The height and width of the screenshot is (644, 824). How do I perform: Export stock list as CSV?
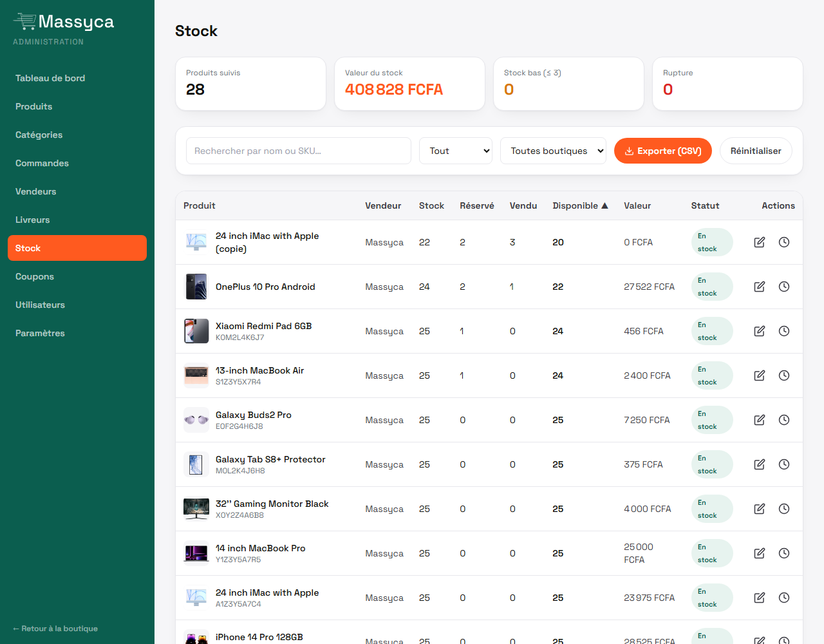pos(663,151)
